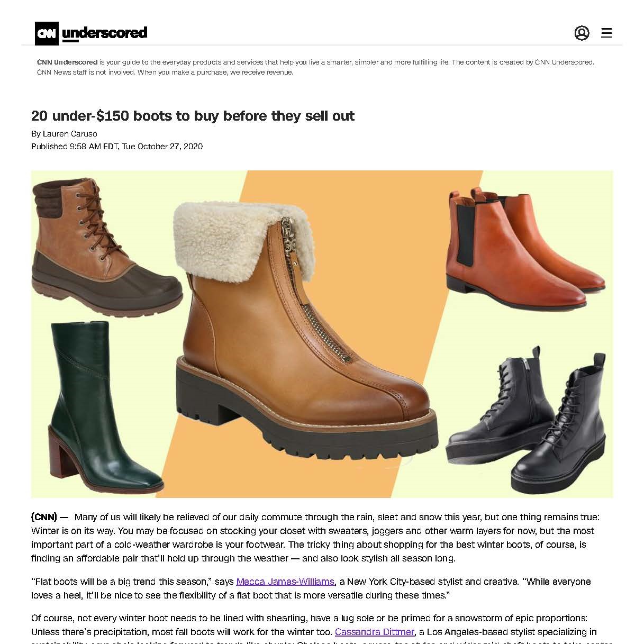This screenshot has width=644, height=644.
Task: Click the CNN logo square
Action: (x=47, y=33)
